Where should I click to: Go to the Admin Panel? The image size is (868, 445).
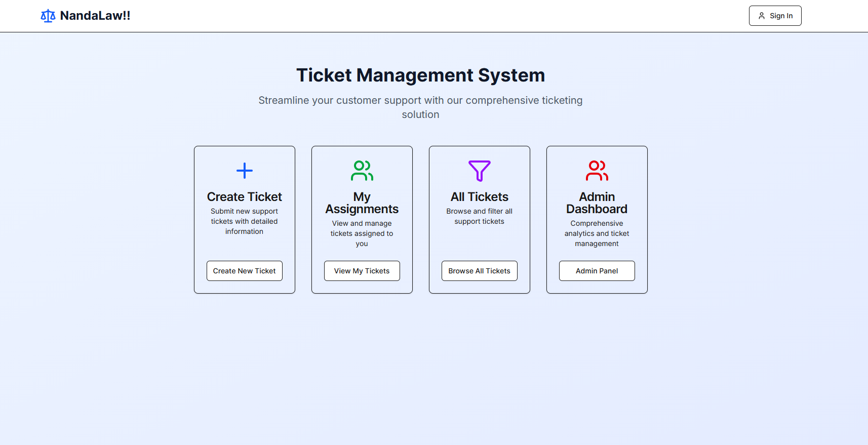597,271
